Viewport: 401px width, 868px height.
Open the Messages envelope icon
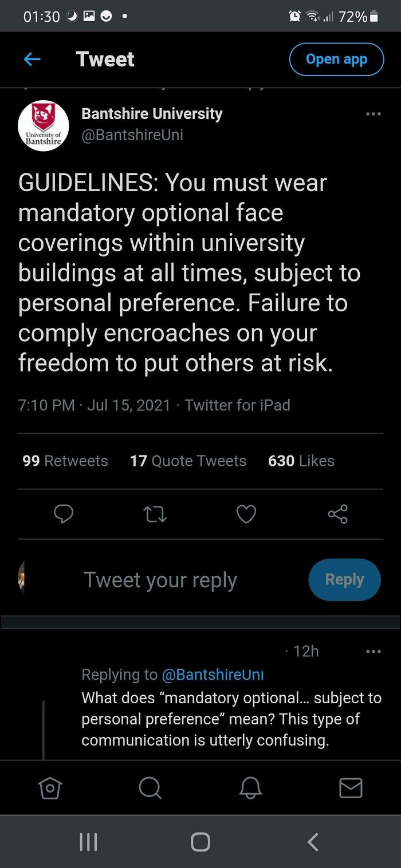351,788
